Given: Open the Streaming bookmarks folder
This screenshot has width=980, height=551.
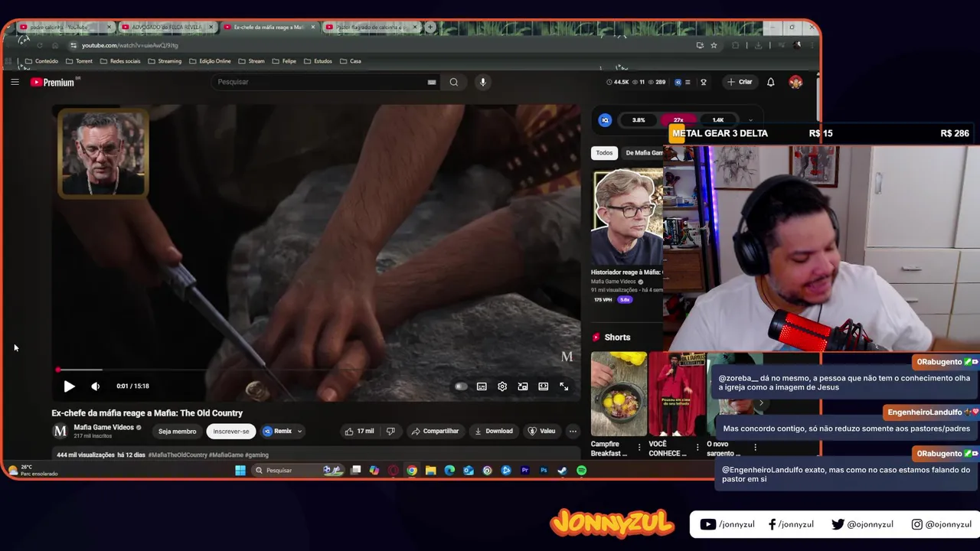Looking at the screenshot, I should [165, 61].
